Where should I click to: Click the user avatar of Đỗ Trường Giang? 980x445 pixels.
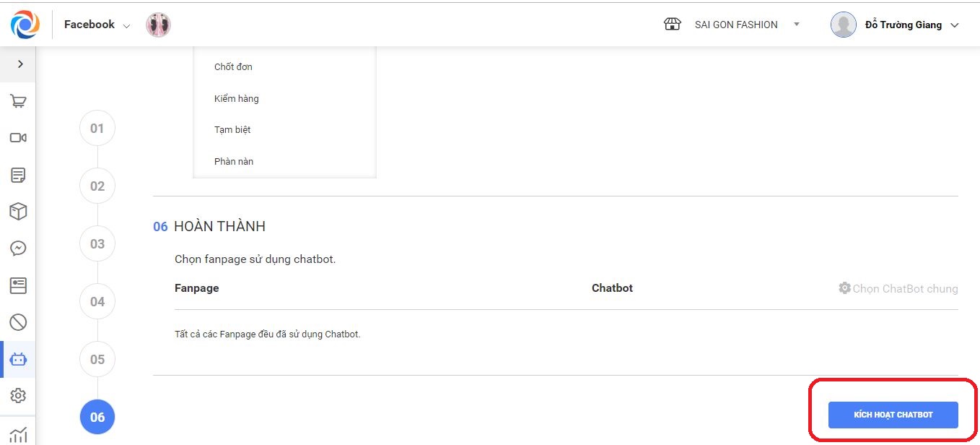tap(844, 25)
